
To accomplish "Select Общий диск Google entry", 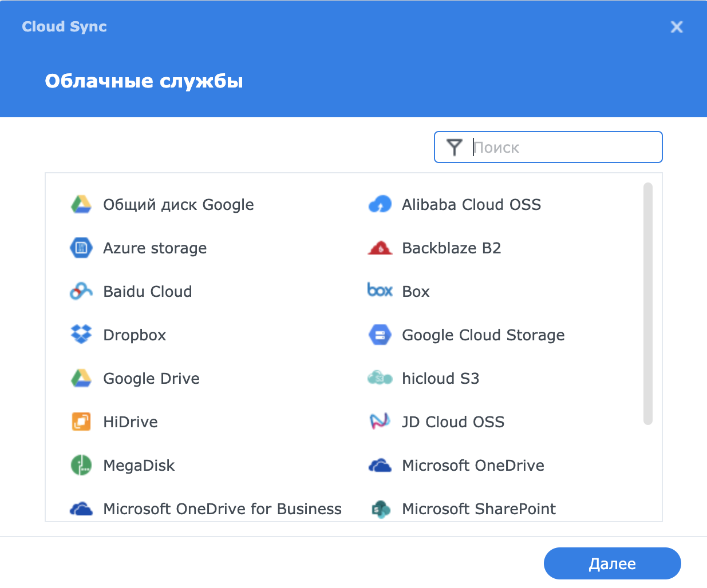I will (x=178, y=205).
